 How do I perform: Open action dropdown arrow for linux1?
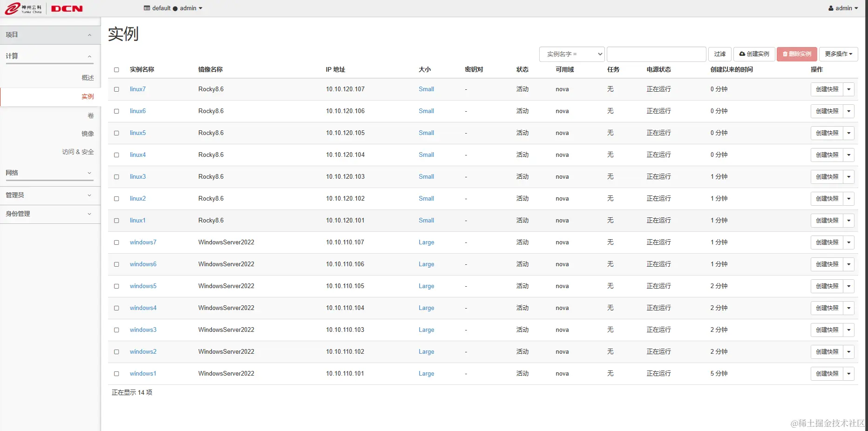coord(849,221)
